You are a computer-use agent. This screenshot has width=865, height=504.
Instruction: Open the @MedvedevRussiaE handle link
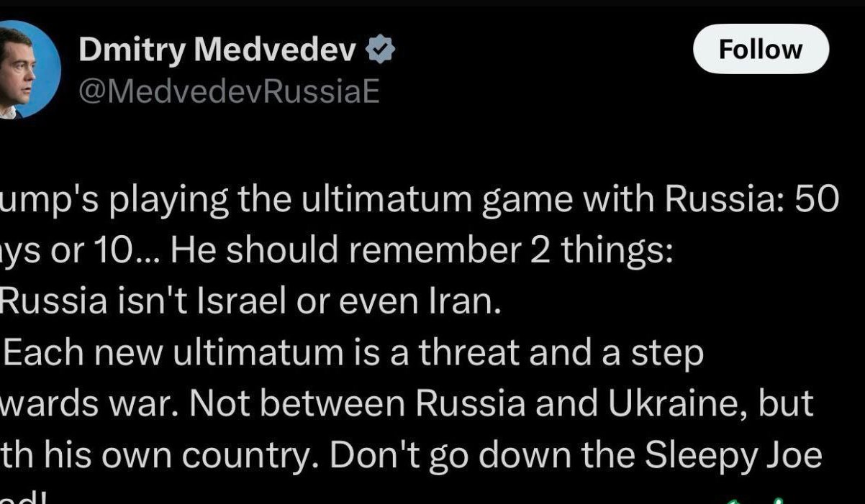point(228,92)
